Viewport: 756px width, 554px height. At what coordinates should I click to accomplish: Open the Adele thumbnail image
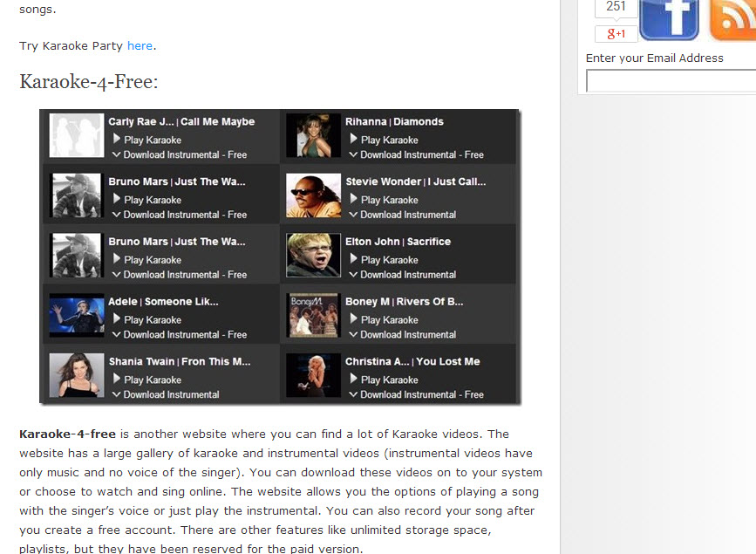pyautogui.click(x=77, y=315)
